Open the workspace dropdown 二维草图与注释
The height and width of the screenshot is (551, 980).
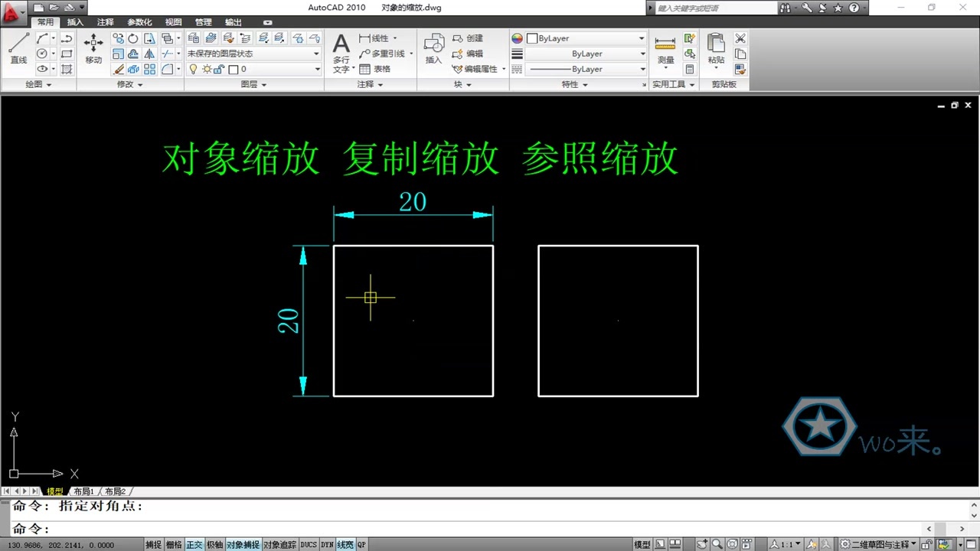tap(878, 544)
